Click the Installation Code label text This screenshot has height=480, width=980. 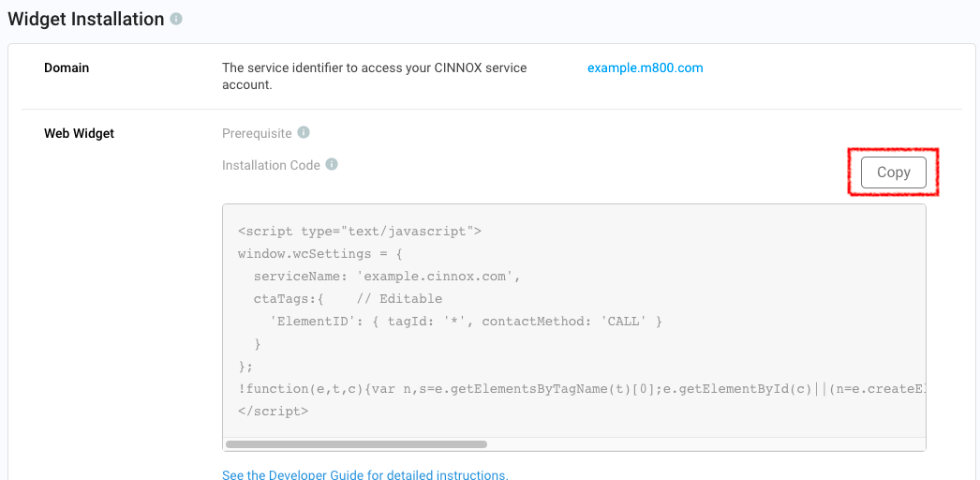click(x=272, y=165)
